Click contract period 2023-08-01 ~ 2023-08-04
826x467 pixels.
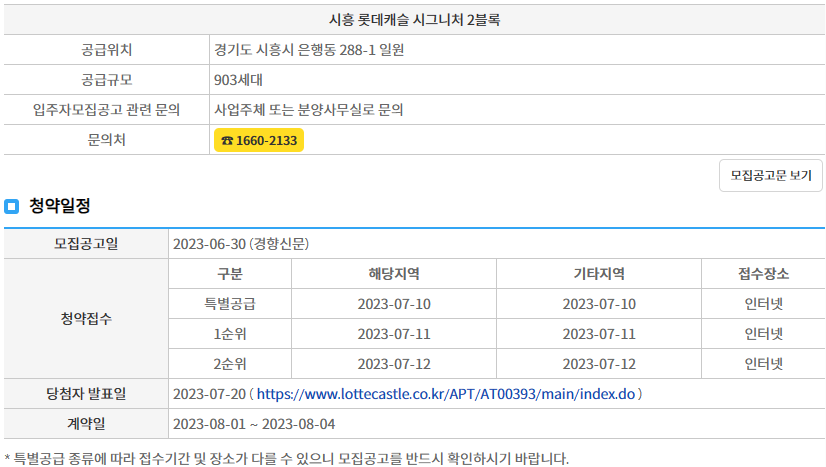click(x=254, y=424)
